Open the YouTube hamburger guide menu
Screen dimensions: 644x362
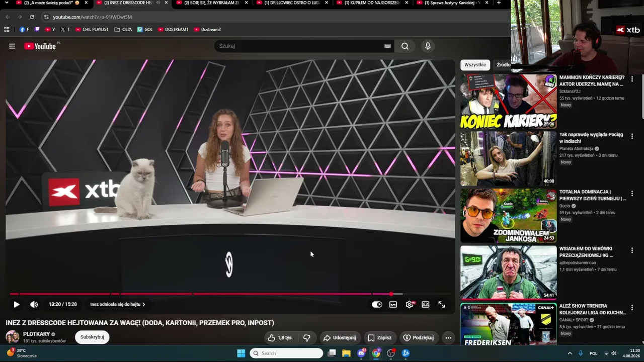click(x=12, y=46)
